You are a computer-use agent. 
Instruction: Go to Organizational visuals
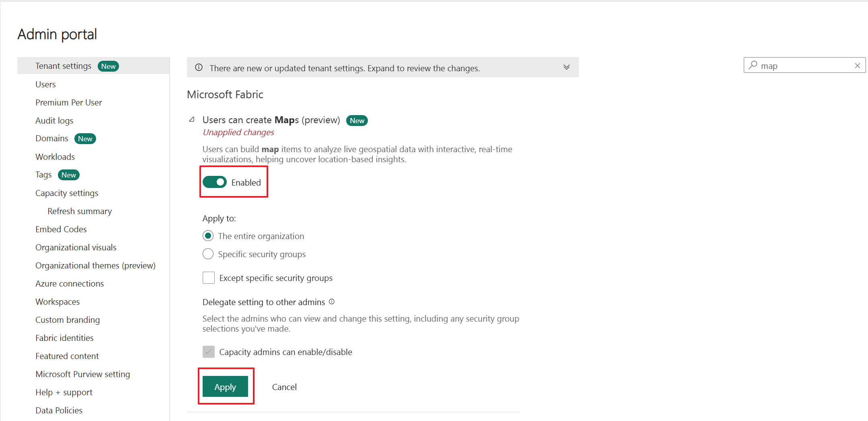point(76,247)
